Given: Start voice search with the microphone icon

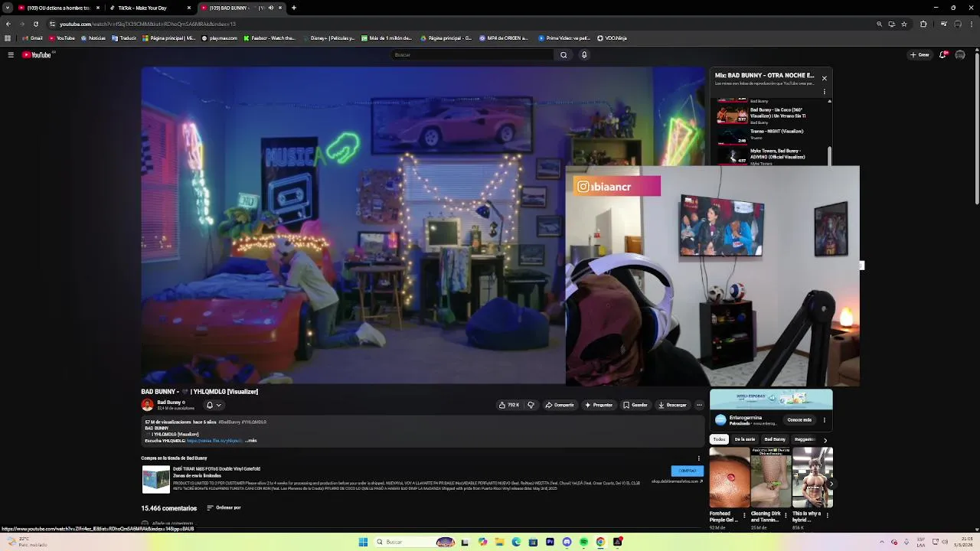Looking at the screenshot, I should pyautogui.click(x=584, y=55).
